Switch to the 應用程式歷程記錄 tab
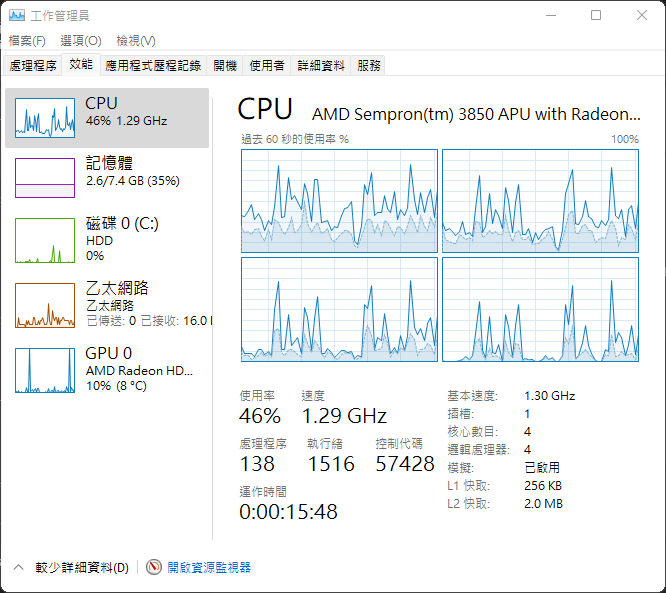This screenshot has height=593, width=666. [153, 65]
